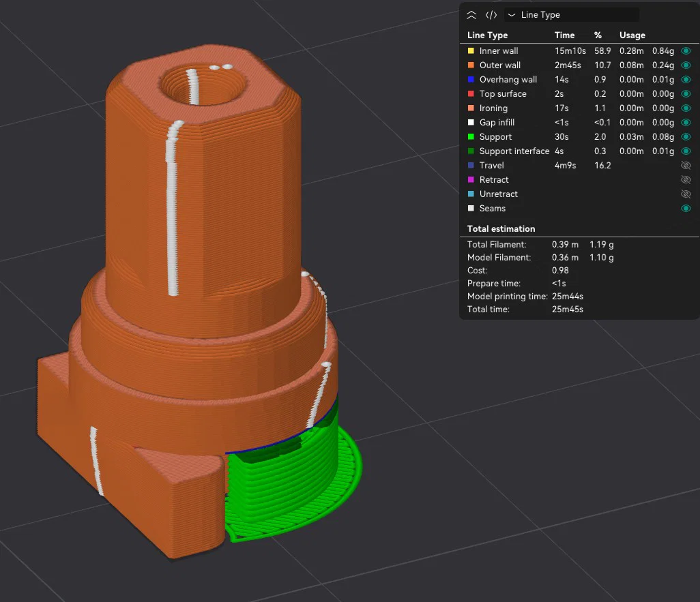Hide Top surface lines with eye icon
Image resolution: width=700 pixels, height=602 pixels.
(x=686, y=93)
